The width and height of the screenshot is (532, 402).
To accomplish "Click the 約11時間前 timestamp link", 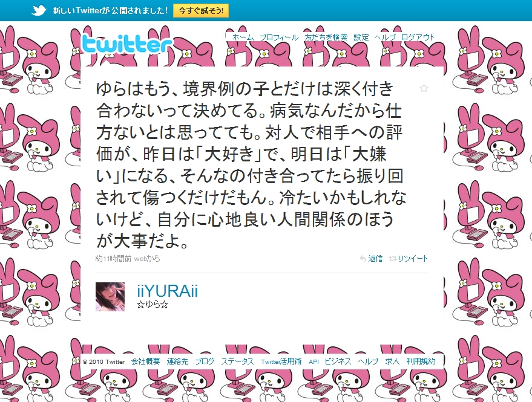I will point(113,259).
